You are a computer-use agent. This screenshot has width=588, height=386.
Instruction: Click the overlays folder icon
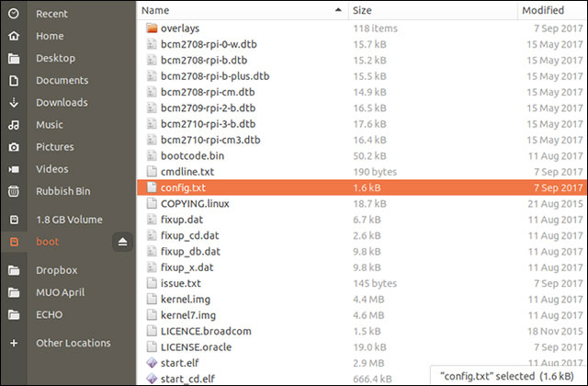[152, 28]
